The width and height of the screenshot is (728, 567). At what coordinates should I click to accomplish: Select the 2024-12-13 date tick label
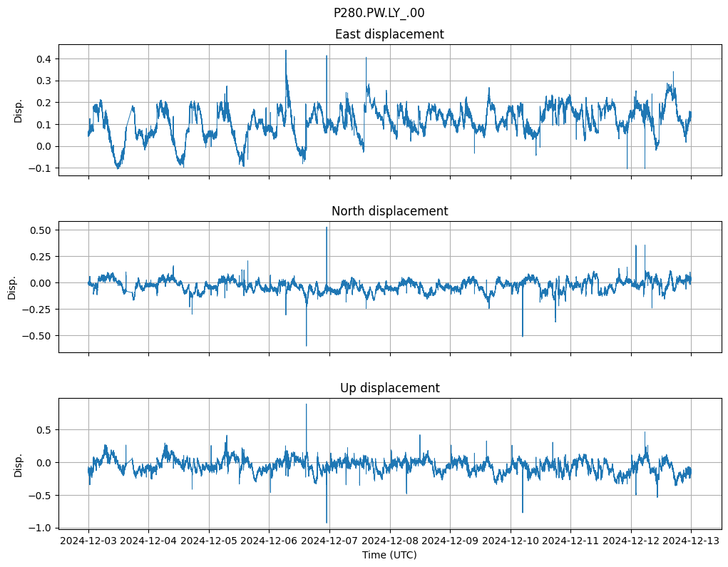690,541
